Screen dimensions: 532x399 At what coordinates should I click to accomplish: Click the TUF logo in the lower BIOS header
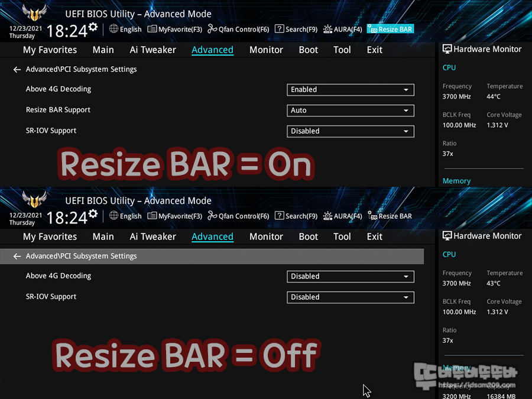coord(34,199)
